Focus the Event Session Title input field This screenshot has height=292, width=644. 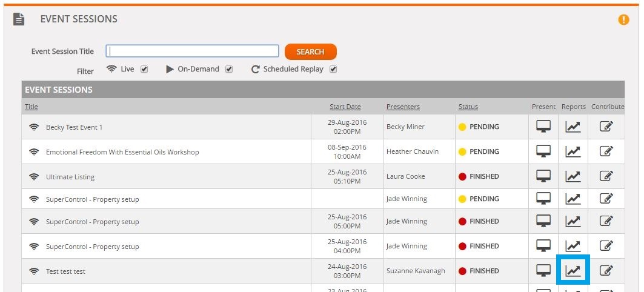pyautogui.click(x=192, y=51)
